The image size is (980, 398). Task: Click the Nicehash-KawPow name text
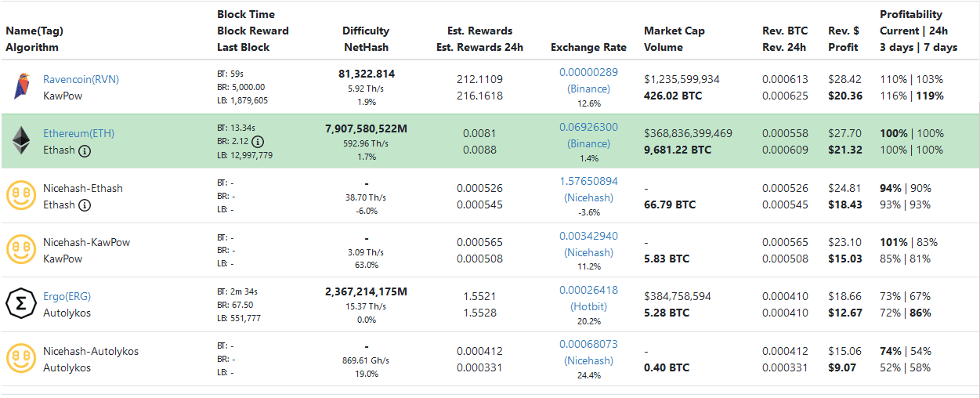point(87,242)
